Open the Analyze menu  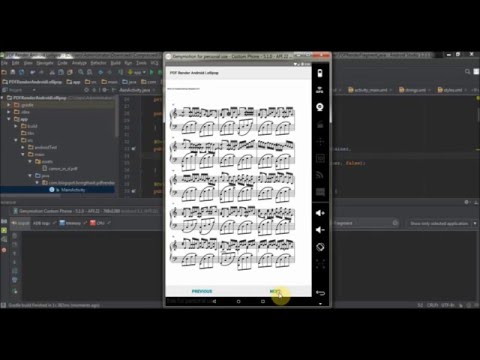coord(79,63)
